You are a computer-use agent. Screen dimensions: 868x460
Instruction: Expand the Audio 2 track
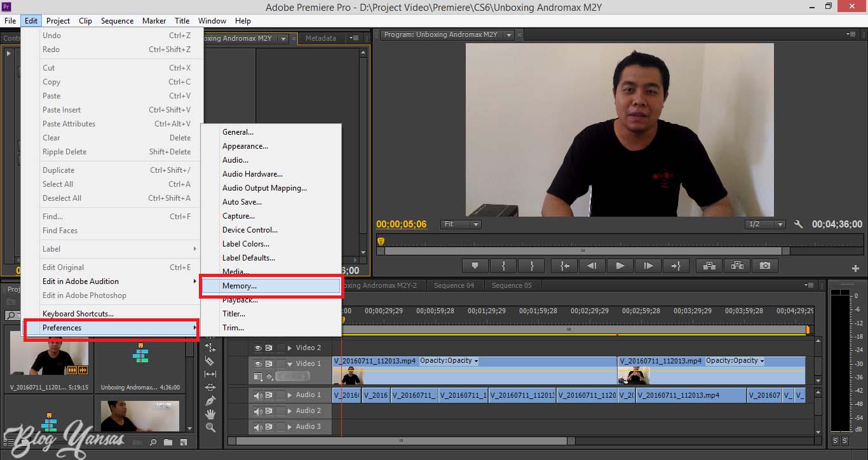[290, 411]
